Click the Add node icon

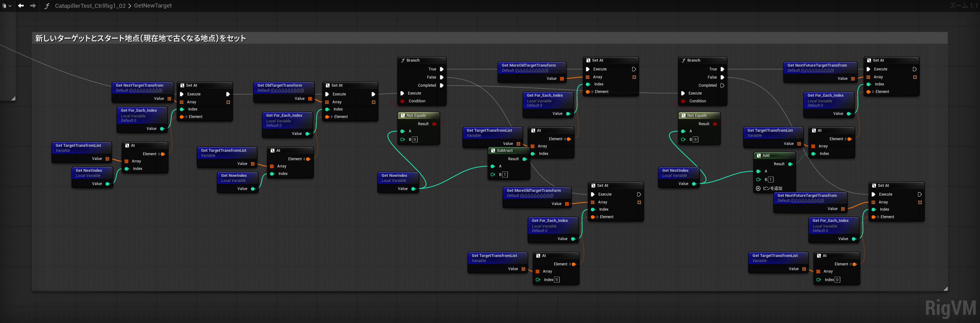pyautogui.click(x=758, y=156)
